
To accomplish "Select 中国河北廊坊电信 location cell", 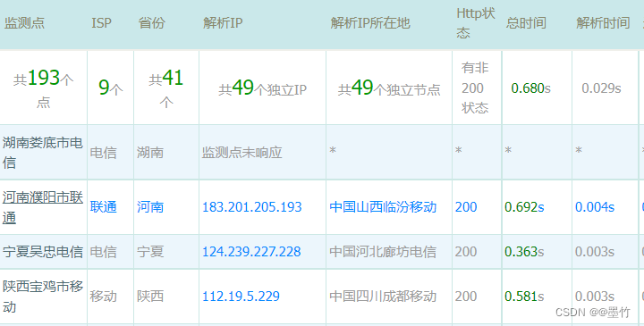I will [x=383, y=252].
